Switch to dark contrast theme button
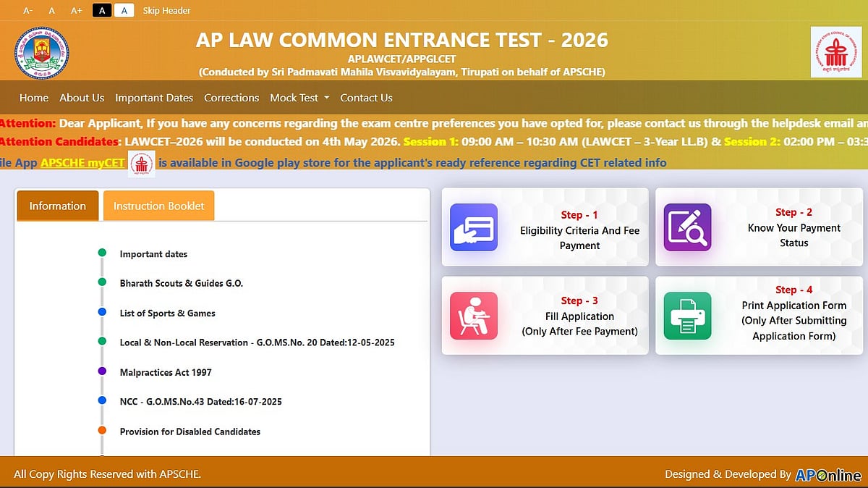Image resolution: width=868 pixels, height=488 pixels. [x=102, y=11]
